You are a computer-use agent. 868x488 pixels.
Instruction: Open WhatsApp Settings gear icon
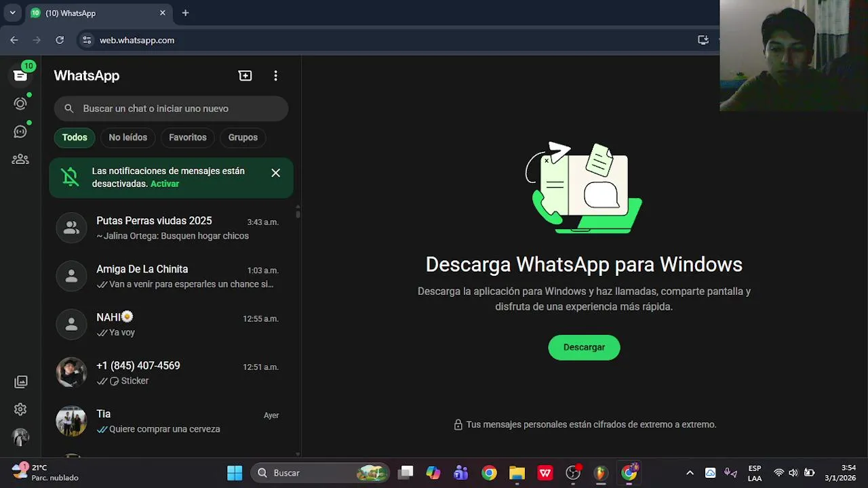(20, 409)
